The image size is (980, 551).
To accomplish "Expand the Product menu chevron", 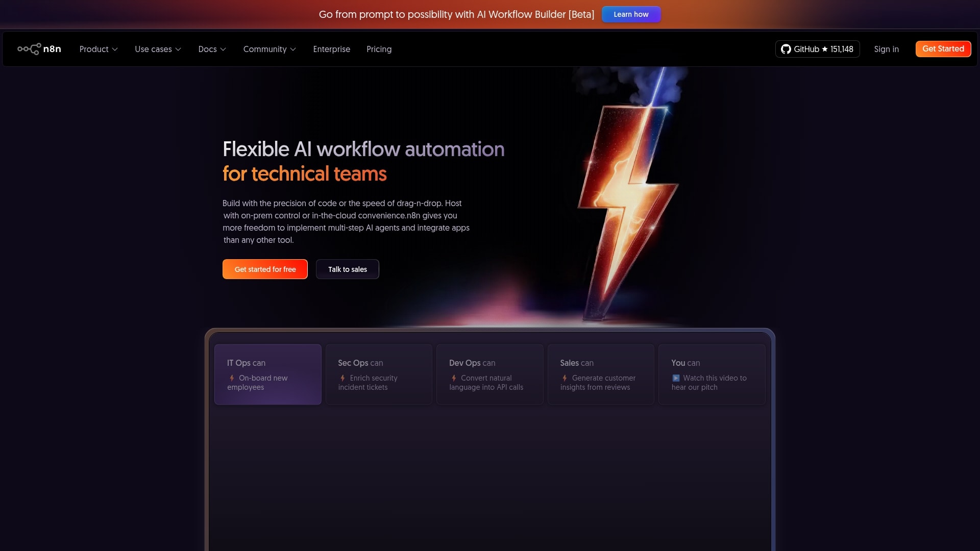I will [x=115, y=49].
